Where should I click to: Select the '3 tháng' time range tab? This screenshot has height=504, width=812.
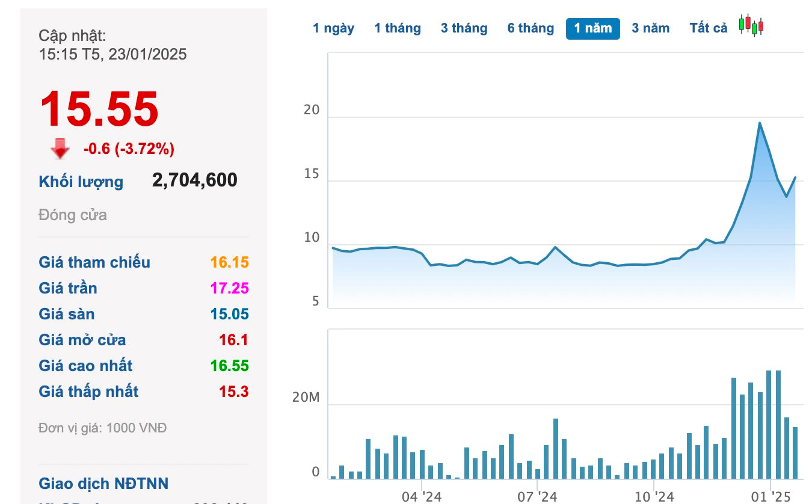[464, 28]
